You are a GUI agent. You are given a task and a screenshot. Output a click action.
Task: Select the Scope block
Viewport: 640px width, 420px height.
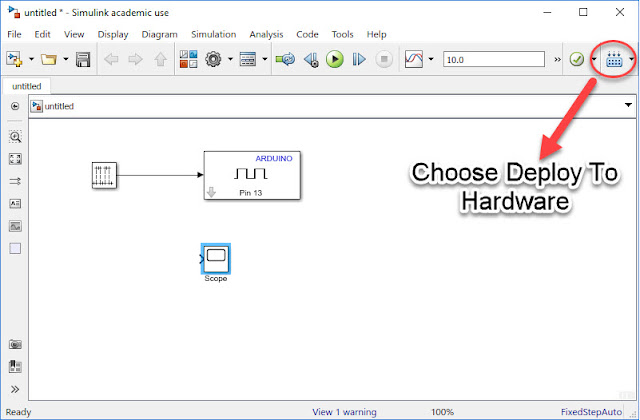[x=216, y=259]
